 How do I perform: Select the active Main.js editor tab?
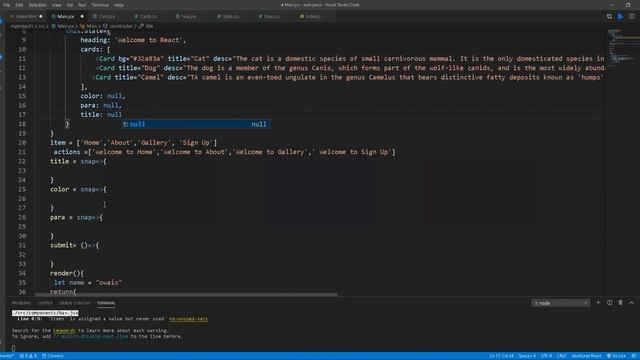[66, 17]
